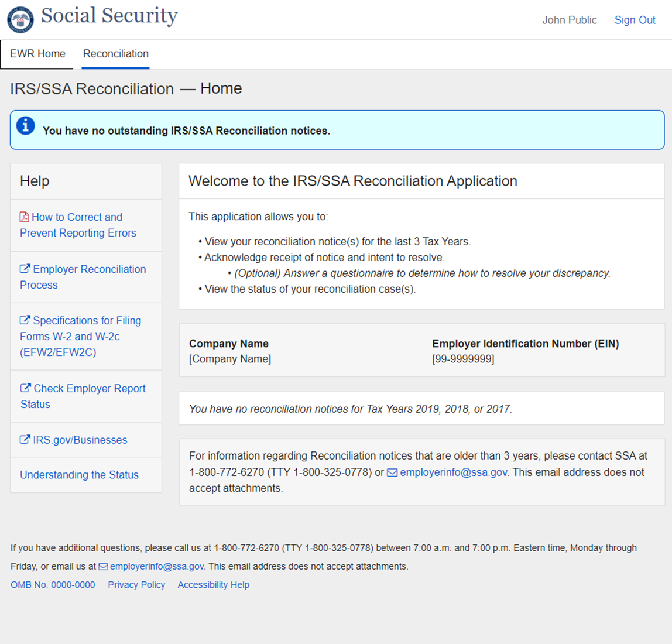Viewport: 672px width, 644px height.
Task: Open the Accessibility Help link
Action: click(x=213, y=585)
